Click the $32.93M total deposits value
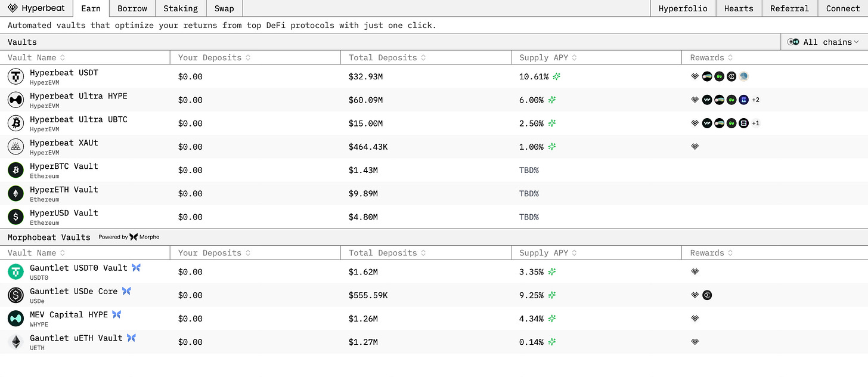 (365, 76)
